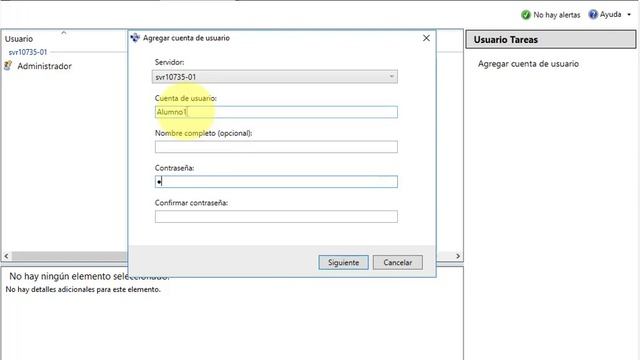Click the horizontal scrollbar left arrow
This screenshot has width=640, height=360.
pyautogui.click(x=7, y=256)
